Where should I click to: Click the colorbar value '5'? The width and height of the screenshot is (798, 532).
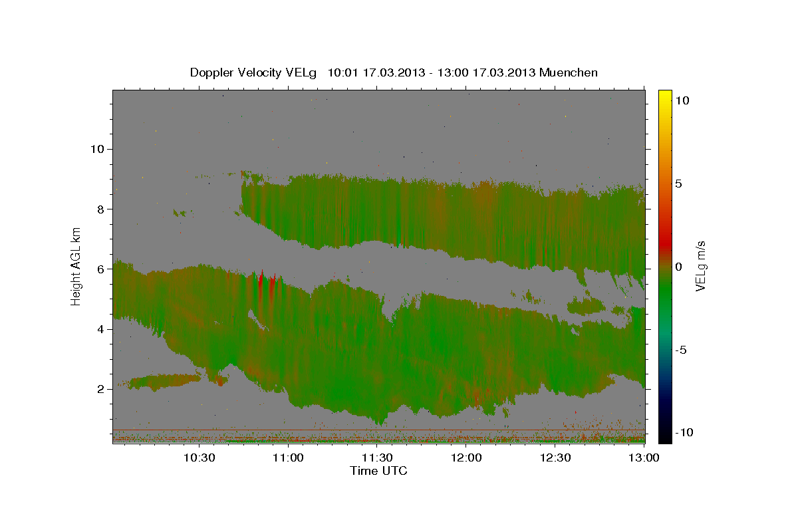(x=678, y=183)
